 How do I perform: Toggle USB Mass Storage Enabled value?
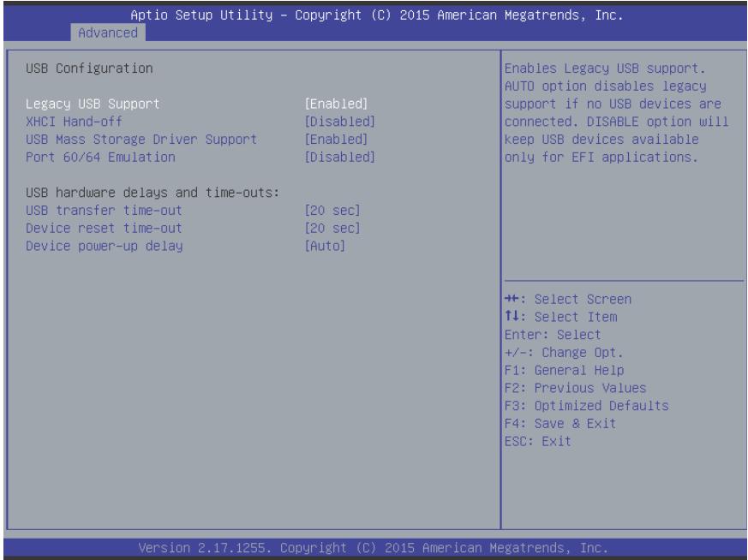[x=337, y=140]
